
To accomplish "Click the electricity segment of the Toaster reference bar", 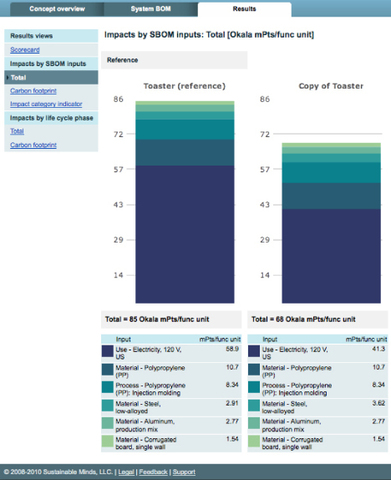I will click(x=185, y=234).
